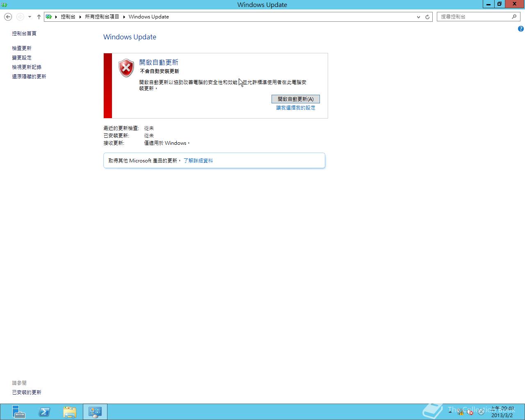Select Windows Update breadcrumb item

click(x=149, y=17)
